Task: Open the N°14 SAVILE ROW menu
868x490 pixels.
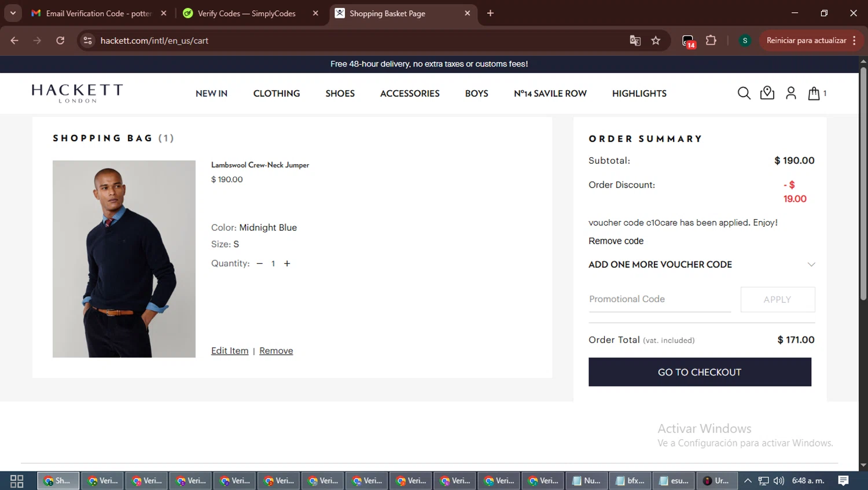Action: (x=550, y=93)
